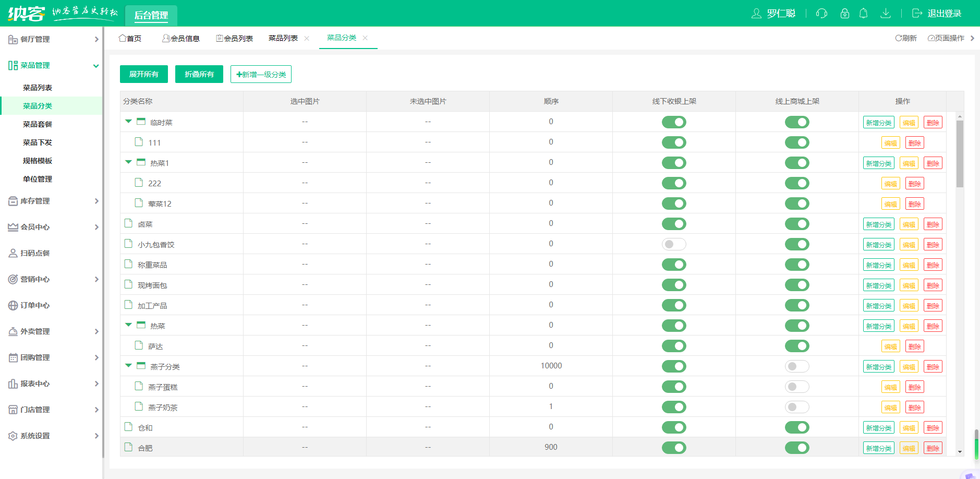Click the table's vertical scrollbar thumb
Screen dimensions: 980x479
point(960,154)
